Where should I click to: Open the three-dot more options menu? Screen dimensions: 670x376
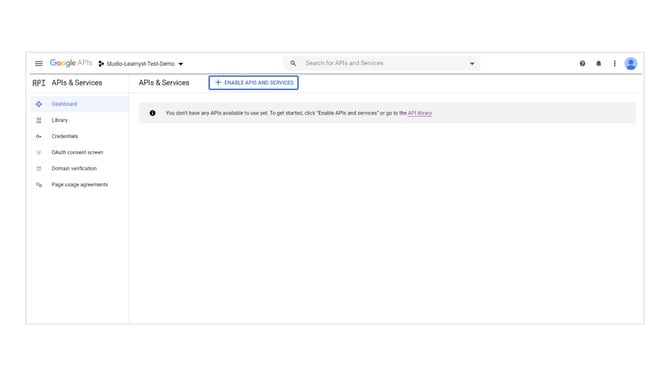[x=614, y=63]
